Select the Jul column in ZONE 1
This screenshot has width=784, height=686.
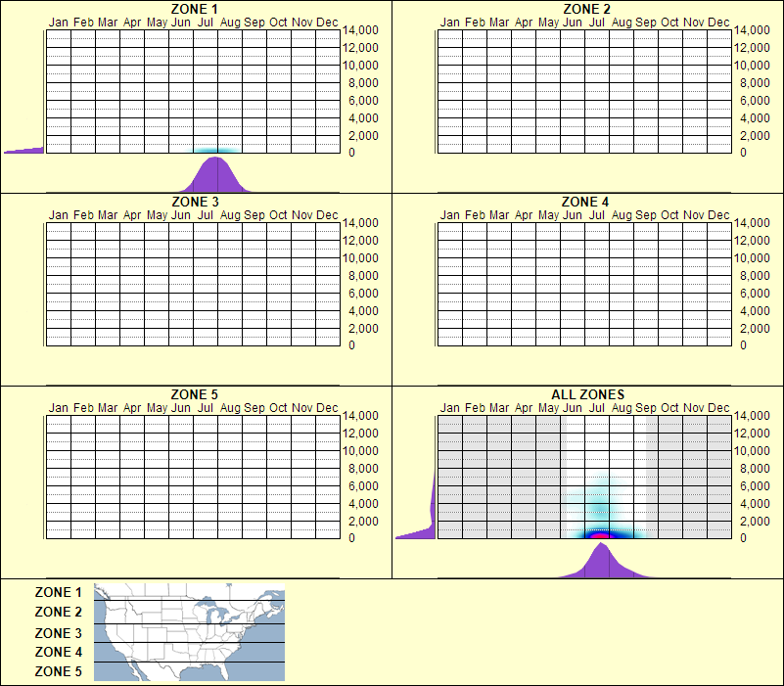coord(205,88)
